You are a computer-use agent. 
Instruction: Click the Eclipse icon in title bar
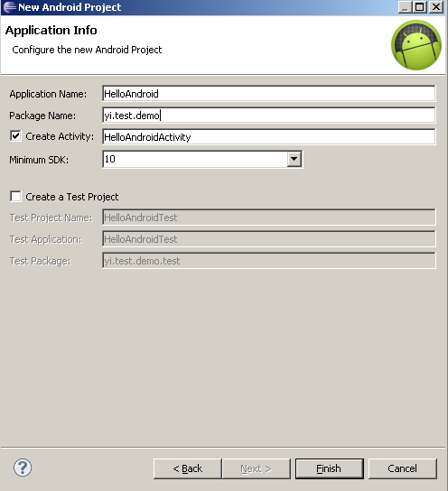point(10,7)
